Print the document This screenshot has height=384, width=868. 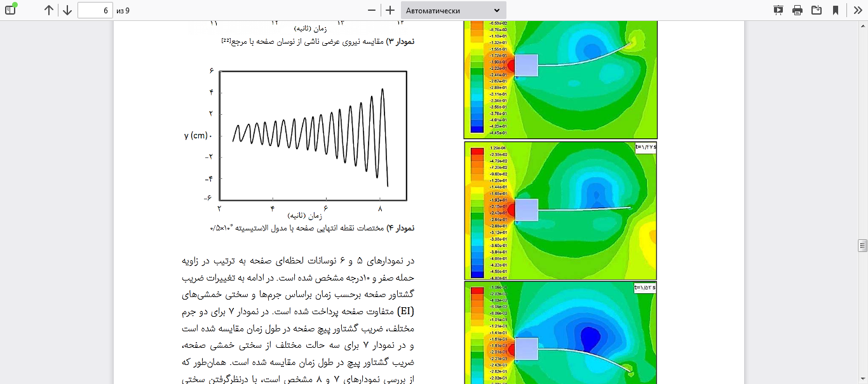click(x=797, y=10)
